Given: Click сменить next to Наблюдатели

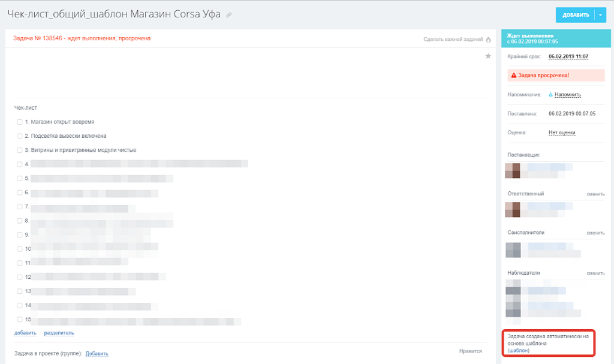Looking at the screenshot, I should pos(595,273).
